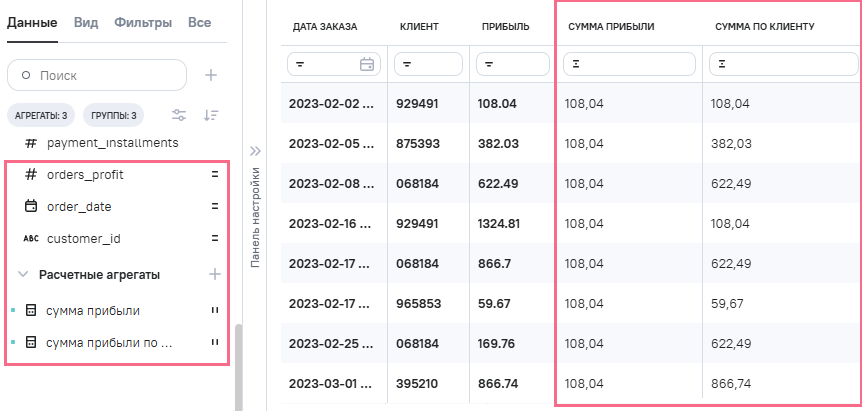Click the equals icon beside customer_id

pyautogui.click(x=214, y=239)
